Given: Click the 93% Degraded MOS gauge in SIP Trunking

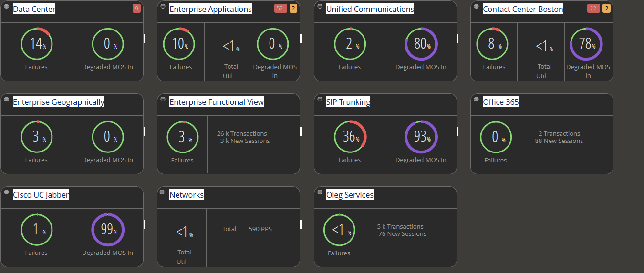Looking at the screenshot, I should pos(421,136).
